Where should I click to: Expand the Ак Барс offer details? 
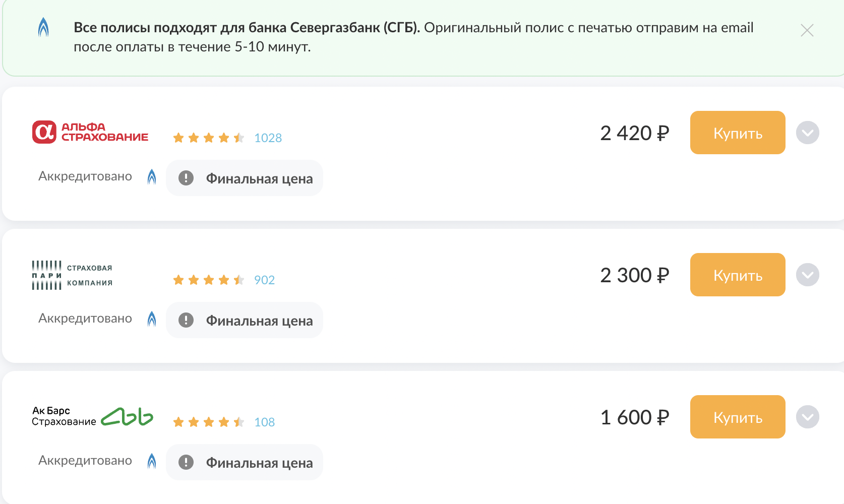click(807, 417)
